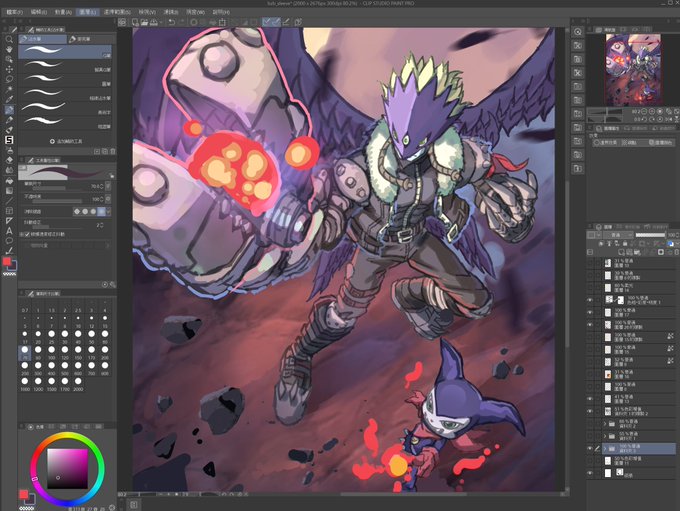Open the Filter menu
680x511 pixels.
click(170, 12)
